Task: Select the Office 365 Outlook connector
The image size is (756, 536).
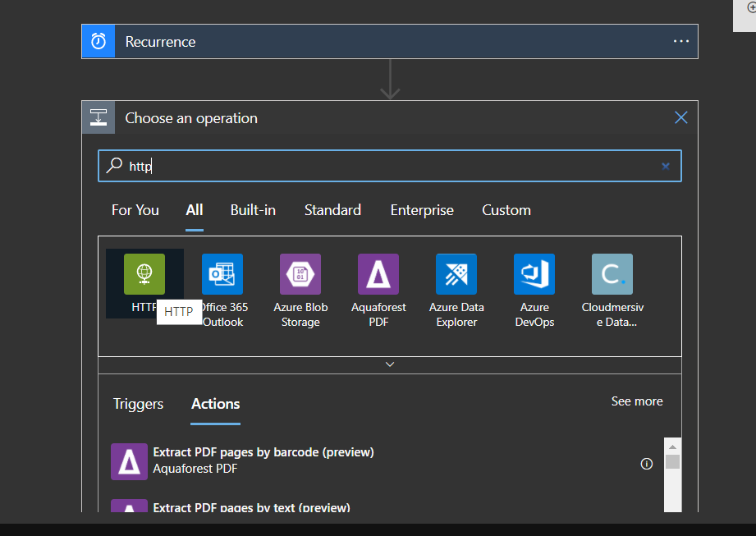Action: click(222, 291)
